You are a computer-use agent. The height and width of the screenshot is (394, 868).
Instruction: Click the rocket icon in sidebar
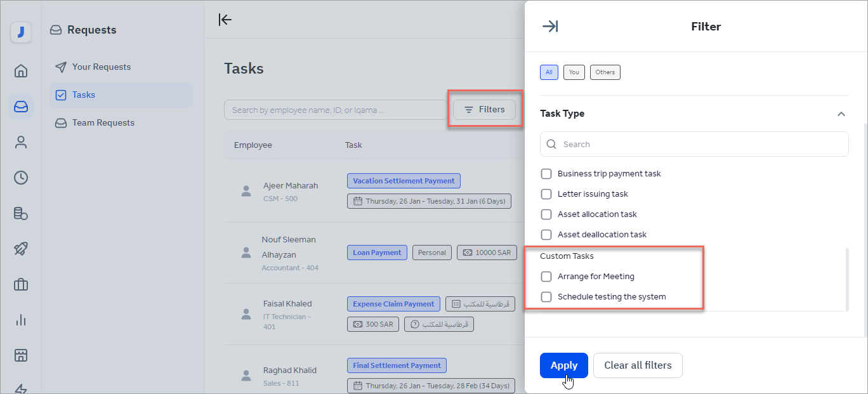21,249
